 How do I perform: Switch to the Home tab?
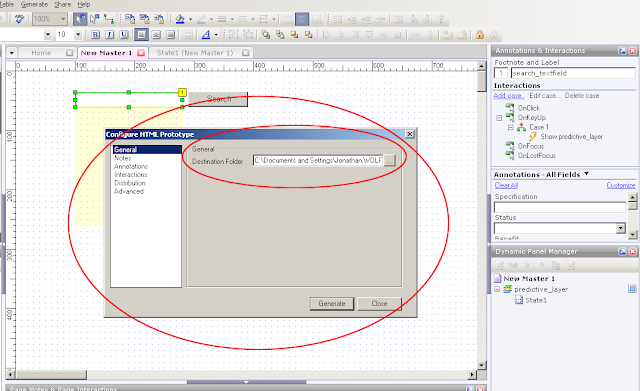click(41, 53)
